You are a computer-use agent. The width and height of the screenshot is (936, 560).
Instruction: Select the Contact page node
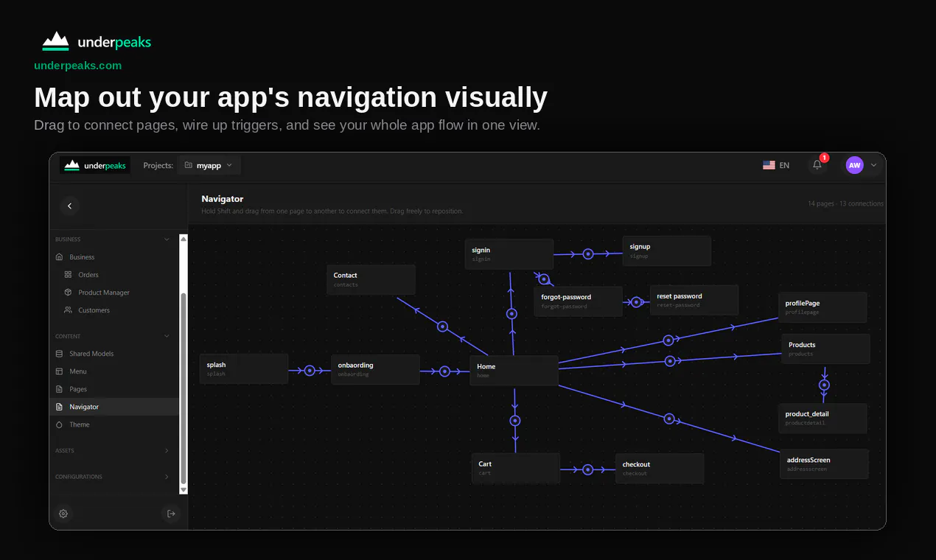371,280
